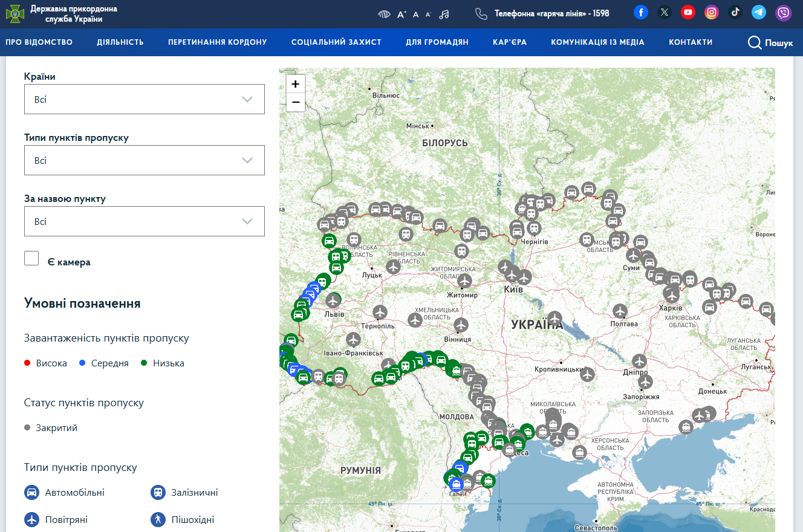This screenshot has height=532, width=803.
Task: Increase font size with A+ button
Action: click(x=401, y=14)
